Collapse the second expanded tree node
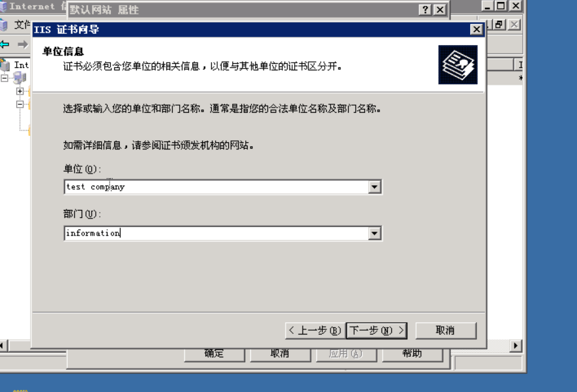This screenshot has width=577, height=392. click(x=20, y=104)
